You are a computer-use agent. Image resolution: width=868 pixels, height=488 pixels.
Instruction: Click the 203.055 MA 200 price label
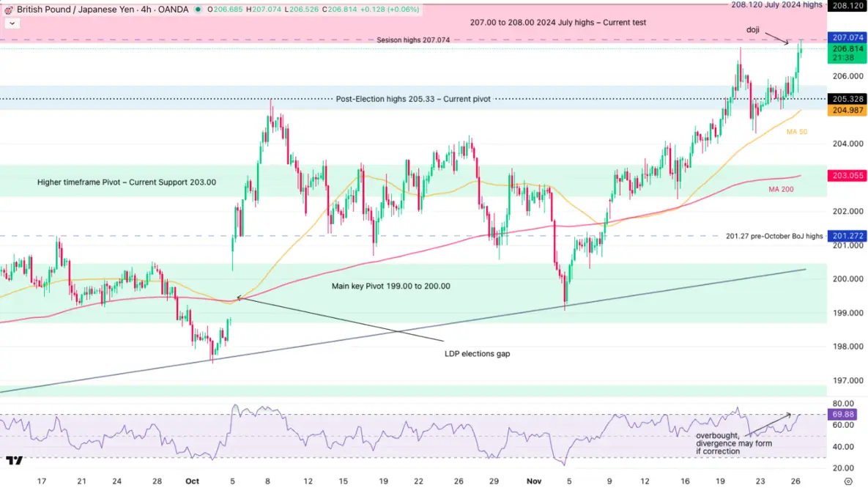pos(846,176)
